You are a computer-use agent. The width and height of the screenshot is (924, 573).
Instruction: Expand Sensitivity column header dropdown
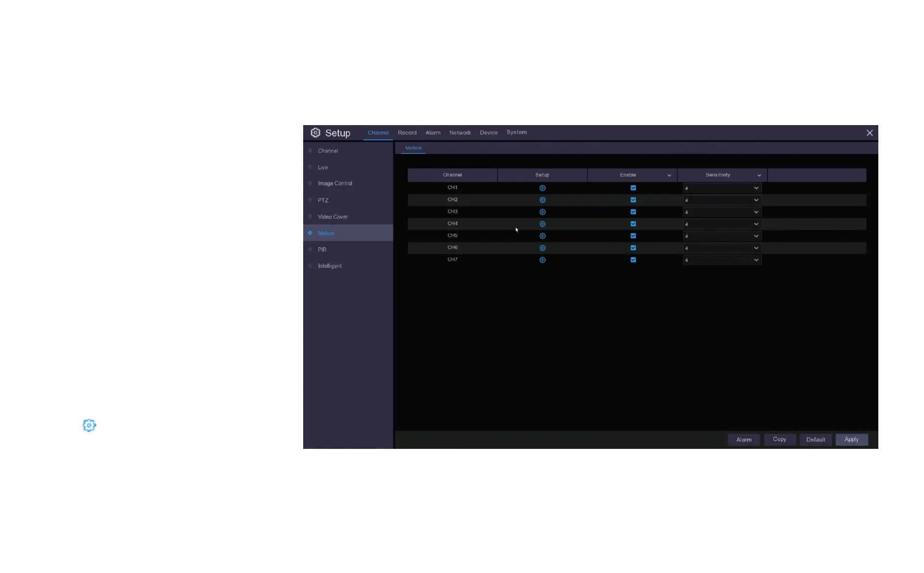(759, 176)
